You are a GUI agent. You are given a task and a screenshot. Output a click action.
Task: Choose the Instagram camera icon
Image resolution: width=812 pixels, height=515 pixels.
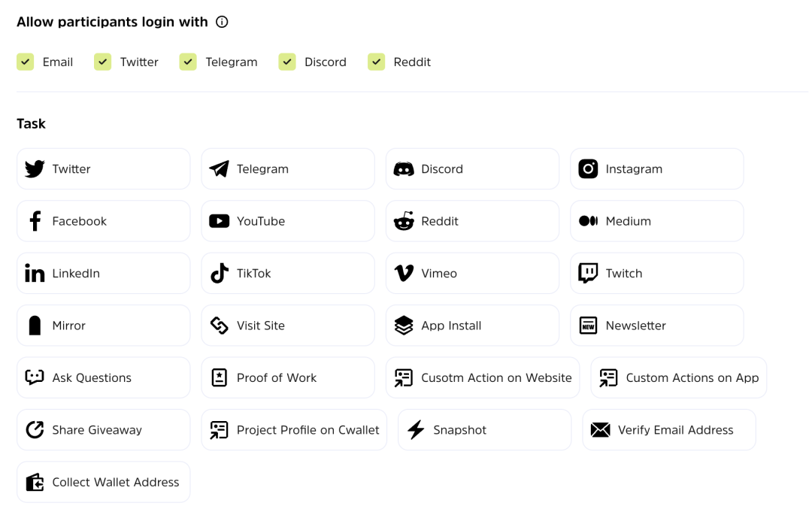[x=588, y=169]
